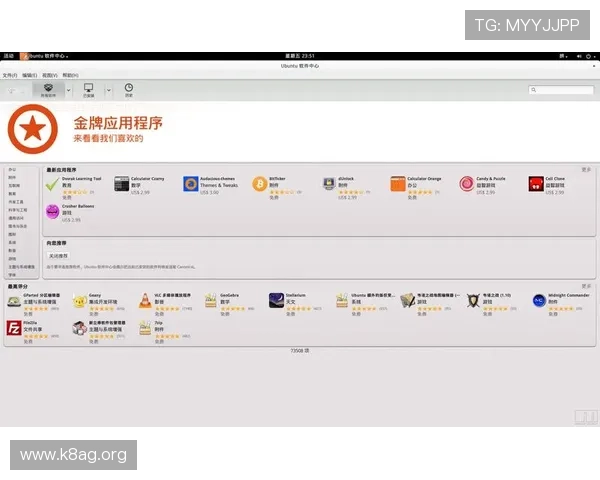Select 互联网 category in sidebar
Screen dimensions: 600x480
pos(14,186)
